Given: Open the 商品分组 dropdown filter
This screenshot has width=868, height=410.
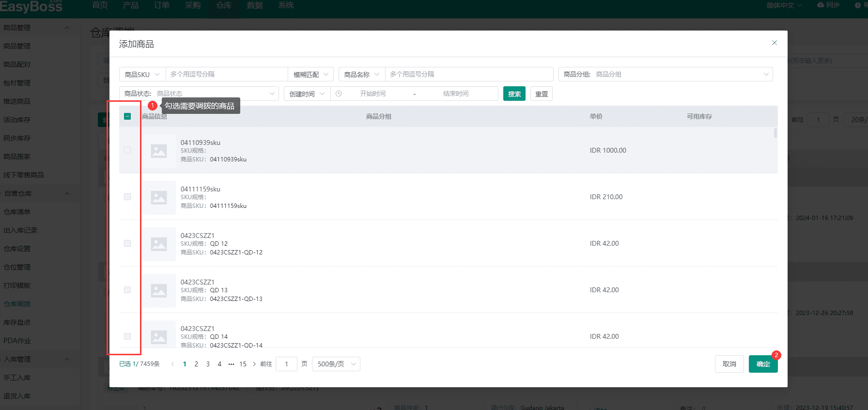Looking at the screenshot, I should 666,74.
